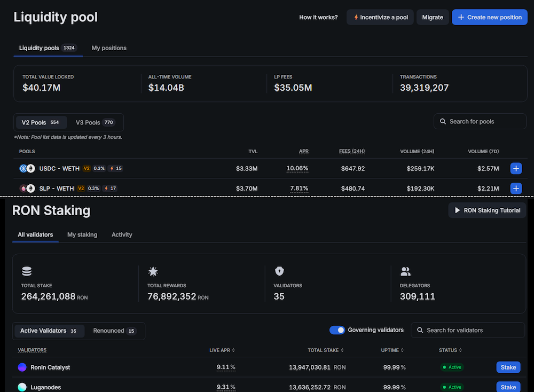
Task: Select the Active Validators tab
Action: tap(49, 331)
